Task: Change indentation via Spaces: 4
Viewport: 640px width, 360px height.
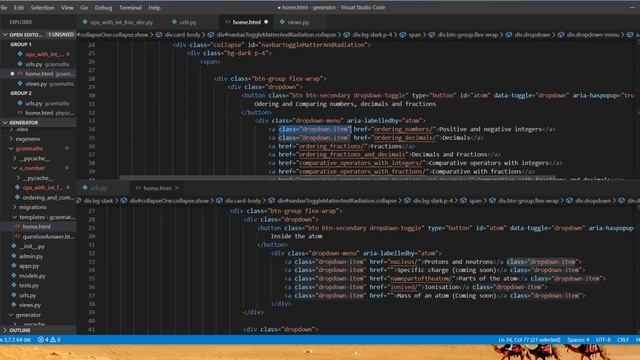Action: coord(578,340)
